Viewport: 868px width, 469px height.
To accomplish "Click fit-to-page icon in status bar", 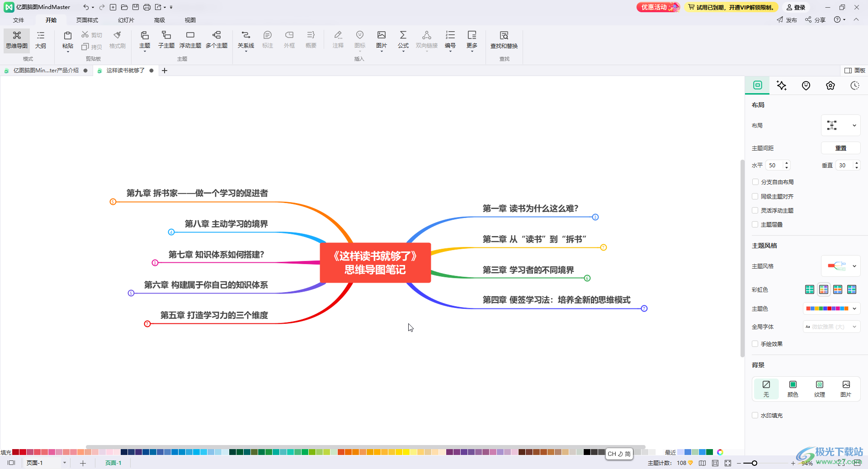I will tap(715, 463).
